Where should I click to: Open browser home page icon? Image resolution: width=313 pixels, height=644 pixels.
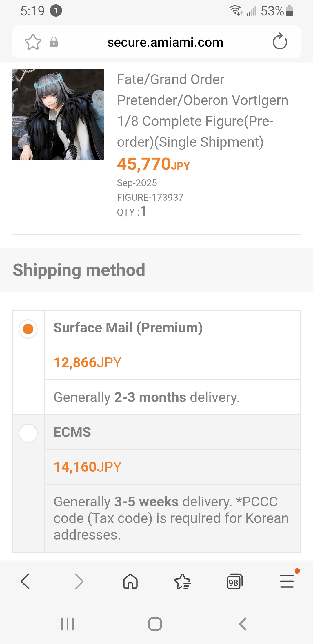(130, 581)
